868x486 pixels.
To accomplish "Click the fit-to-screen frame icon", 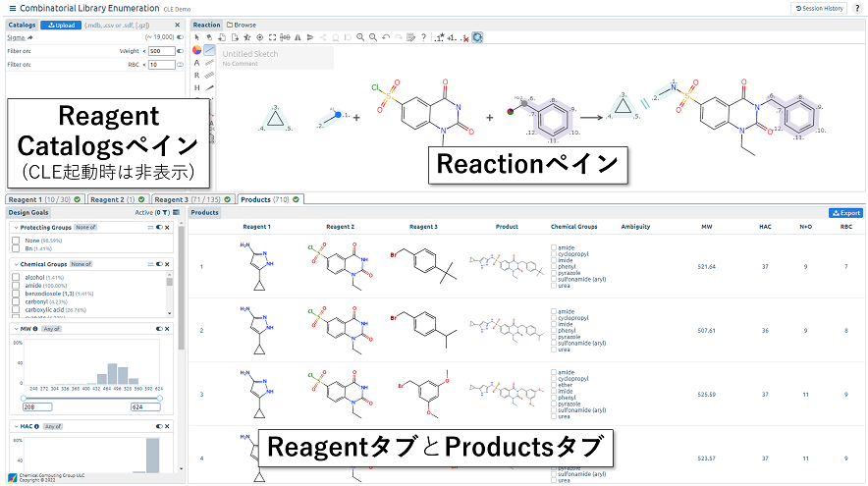I will (272, 37).
